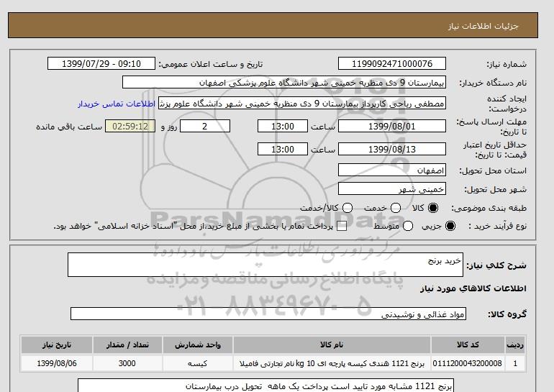Click the ردیف column header

pyautogui.click(x=515, y=345)
